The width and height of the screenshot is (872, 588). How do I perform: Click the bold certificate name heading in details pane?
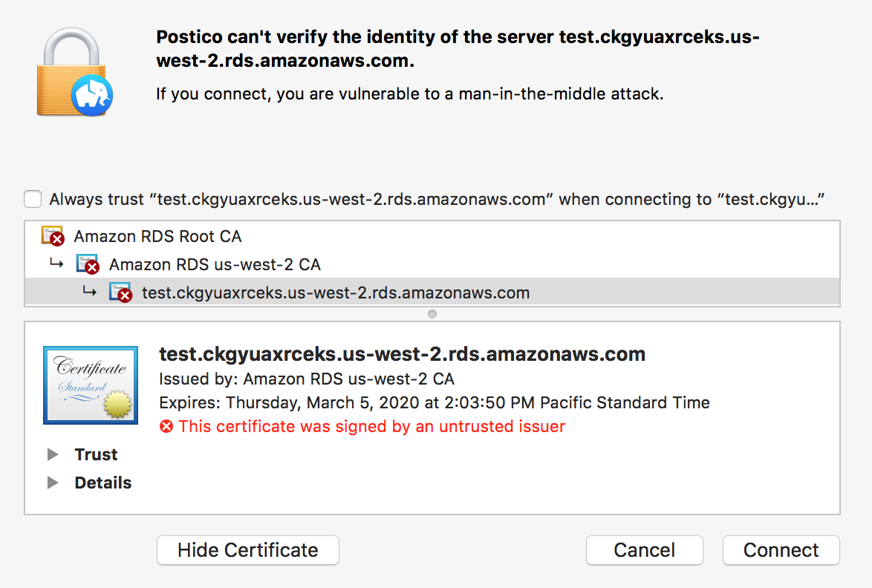402,354
